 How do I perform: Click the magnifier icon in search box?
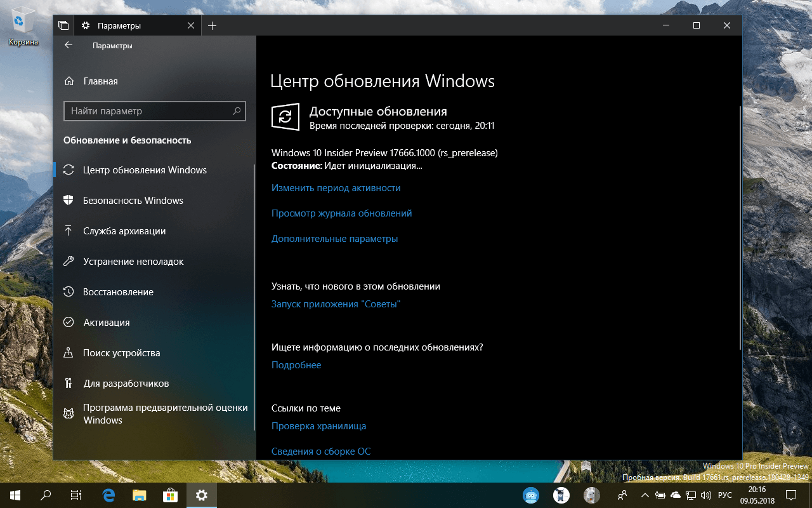pos(237,111)
